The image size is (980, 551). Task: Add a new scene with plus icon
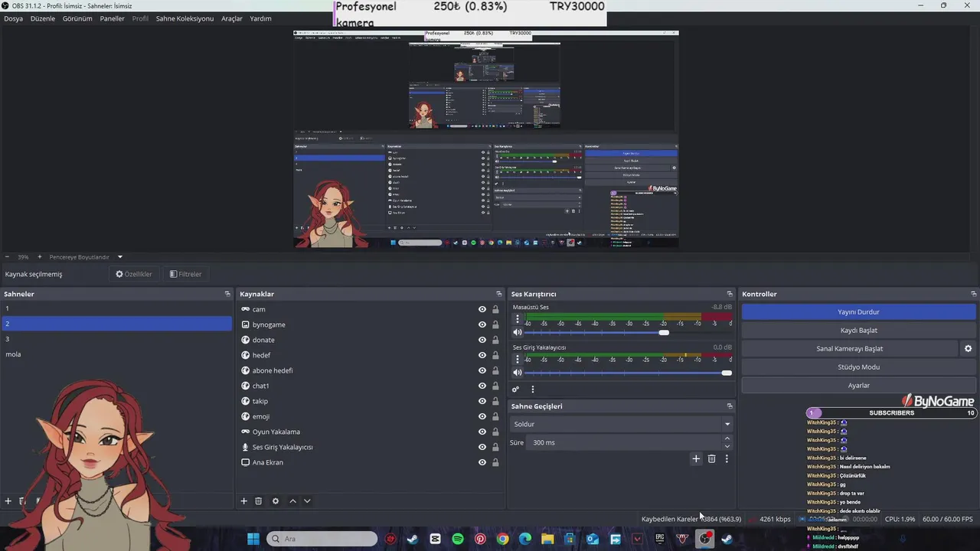pyautogui.click(x=8, y=501)
